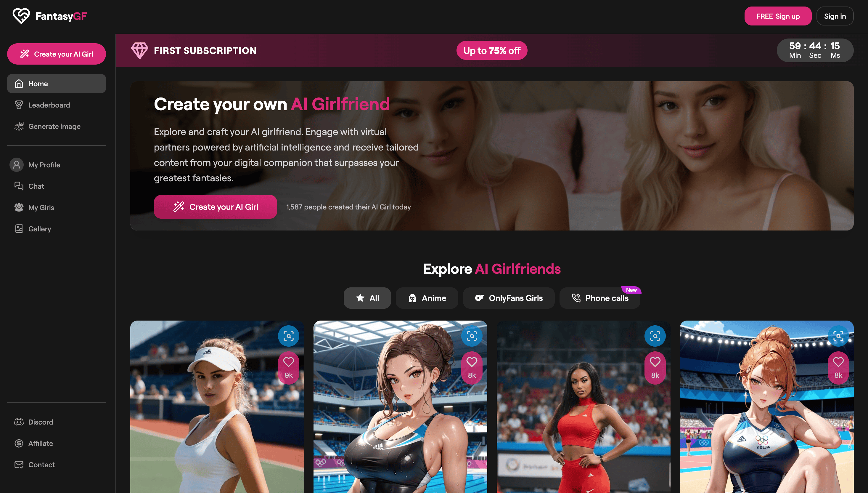The height and width of the screenshot is (493, 868).
Task: Select the All filter tab
Action: tap(367, 298)
